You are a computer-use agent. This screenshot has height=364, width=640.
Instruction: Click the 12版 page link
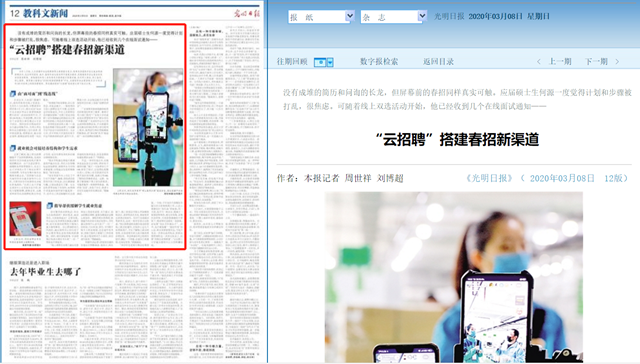click(613, 178)
